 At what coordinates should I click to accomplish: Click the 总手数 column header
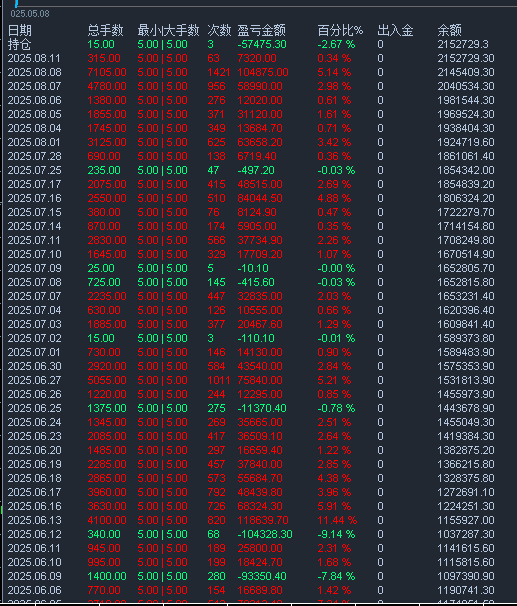coord(105,30)
